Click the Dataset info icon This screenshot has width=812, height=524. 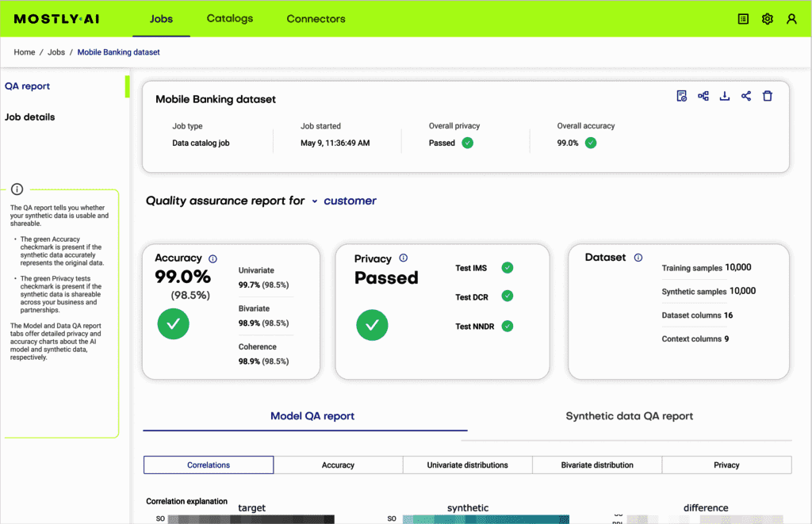(638, 258)
